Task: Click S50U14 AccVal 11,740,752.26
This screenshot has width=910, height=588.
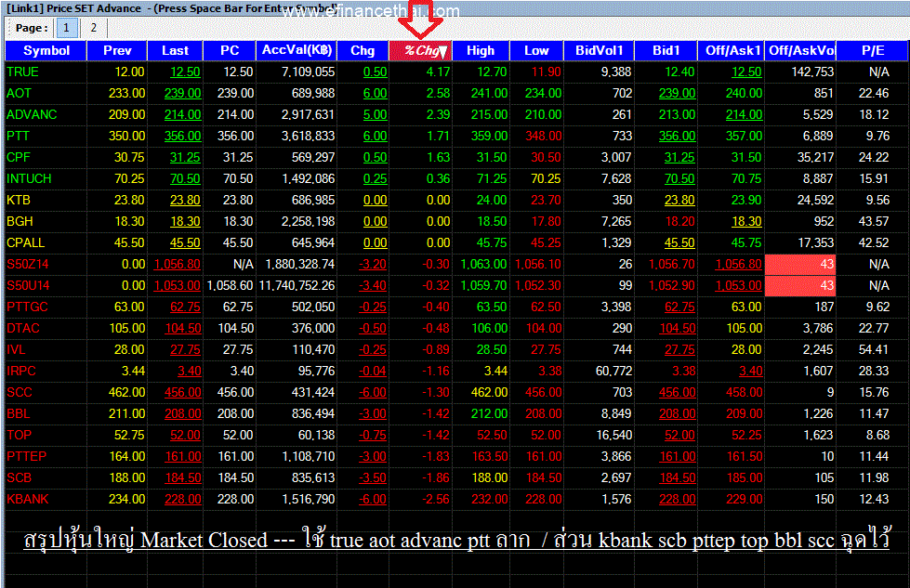Action: point(297,286)
